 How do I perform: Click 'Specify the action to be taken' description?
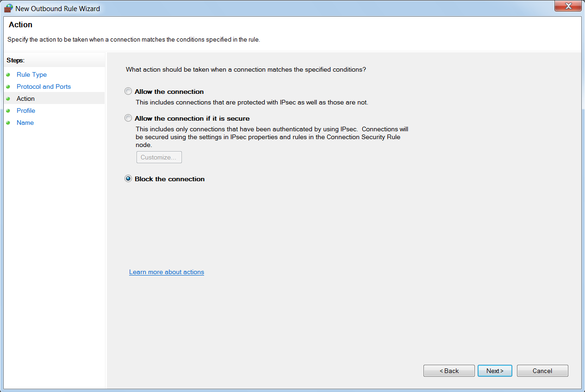[x=134, y=40]
